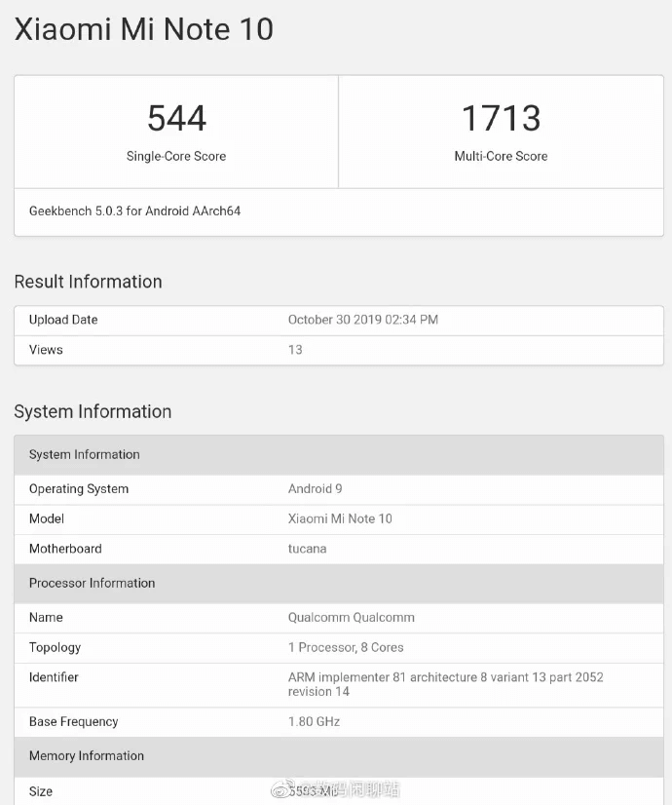The height and width of the screenshot is (805, 672).
Task: Click the Multi-Core Score label
Action: (x=501, y=156)
